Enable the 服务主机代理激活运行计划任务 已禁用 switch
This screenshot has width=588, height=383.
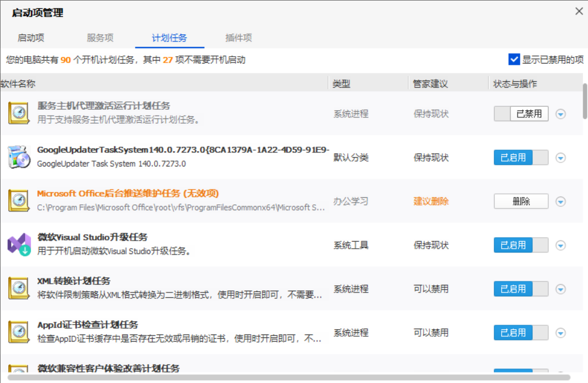point(521,114)
